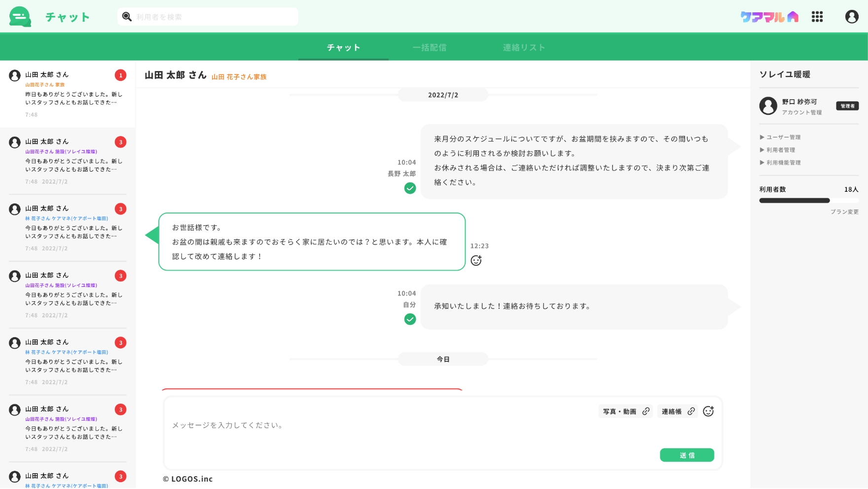The width and height of the screenshot is (868, 489).
Task: Add reaction on the 12:23 message
Action: tap(476, 260)
